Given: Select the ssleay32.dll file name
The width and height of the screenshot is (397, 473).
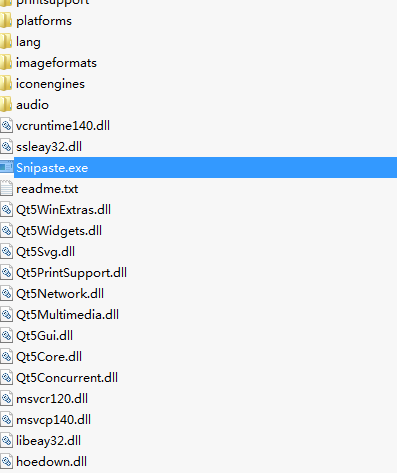Looking at the screenshot, I should [49, 147].
